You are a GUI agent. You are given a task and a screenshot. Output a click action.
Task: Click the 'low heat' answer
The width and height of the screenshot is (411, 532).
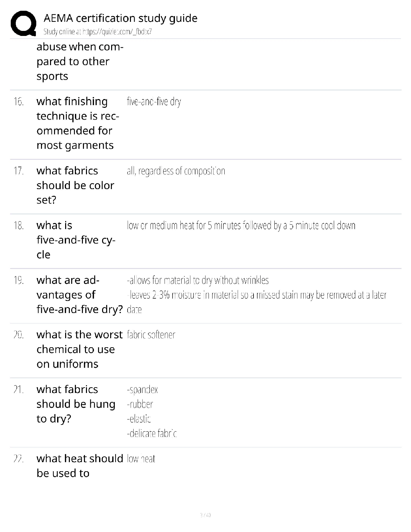point(141,459)
